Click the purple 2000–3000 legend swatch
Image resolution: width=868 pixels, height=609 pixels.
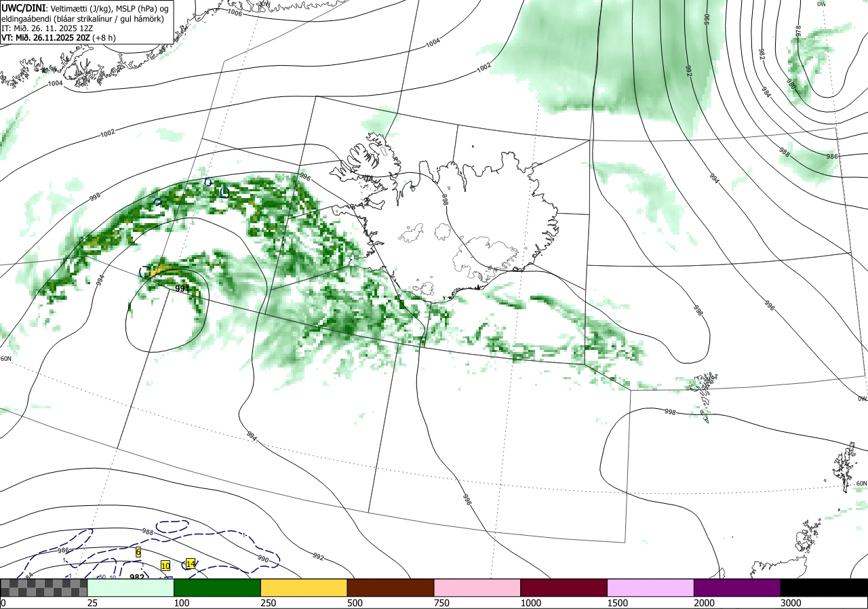[737, 587]
